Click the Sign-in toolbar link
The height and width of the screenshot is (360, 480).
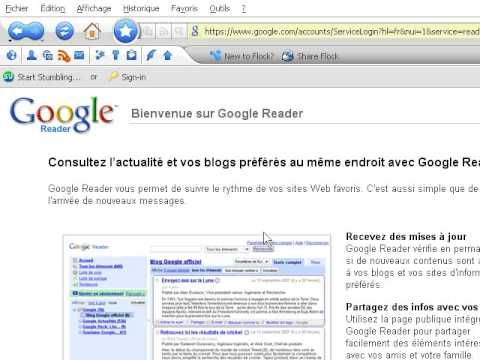coord(133,77)
